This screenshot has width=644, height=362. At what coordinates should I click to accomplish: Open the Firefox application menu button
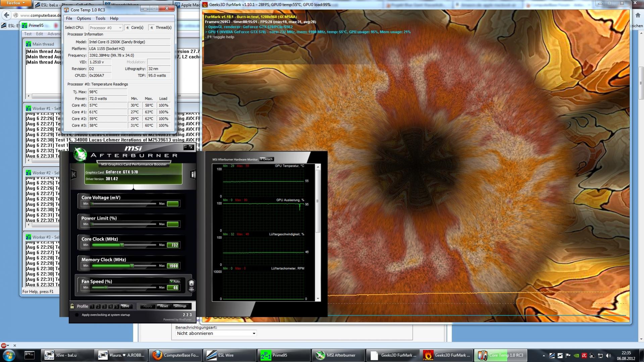point(15,3)
